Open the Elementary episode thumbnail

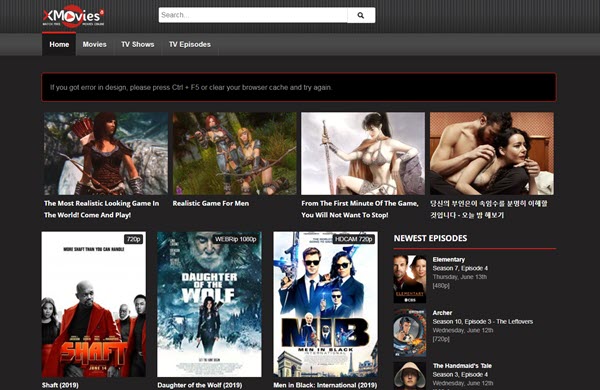tap(410, 279)
